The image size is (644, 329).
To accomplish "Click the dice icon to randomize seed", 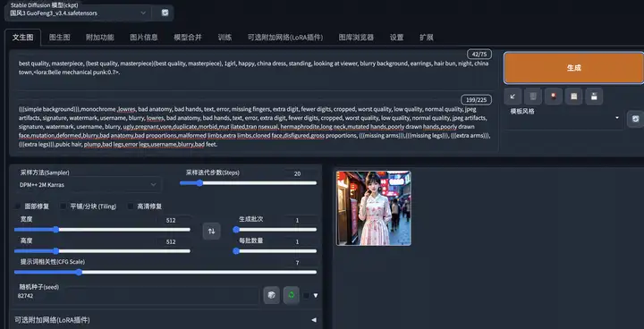I will pyautogui.click(x=272, y=295).
